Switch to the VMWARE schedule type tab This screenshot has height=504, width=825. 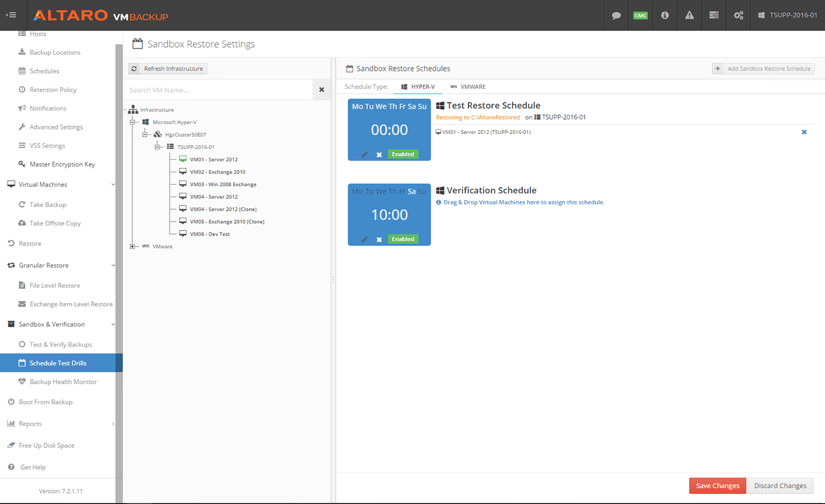[x=468, y=87]
